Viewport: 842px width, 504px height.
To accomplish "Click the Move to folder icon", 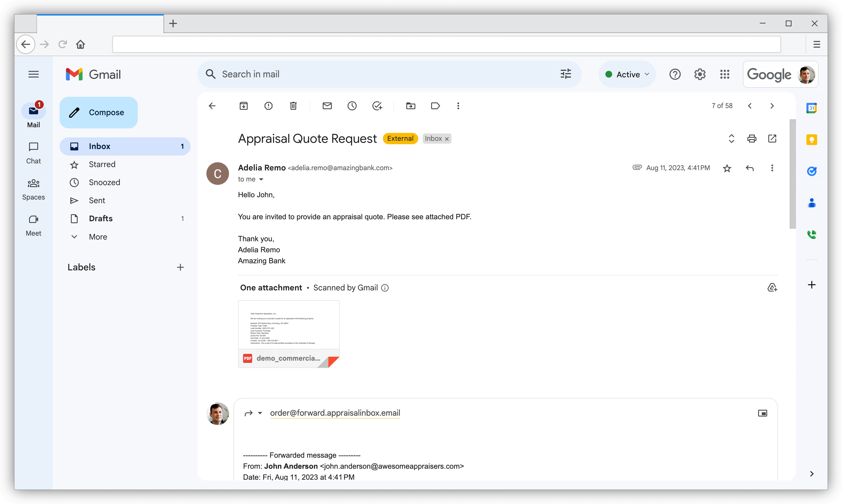I will [411, 106].
